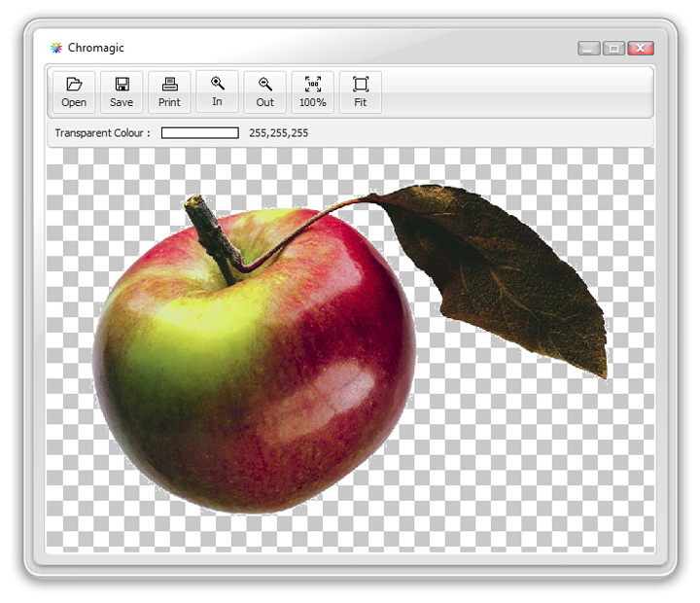
Task: Click the Chromagic app icon in title bar
Action: point(56,48)
